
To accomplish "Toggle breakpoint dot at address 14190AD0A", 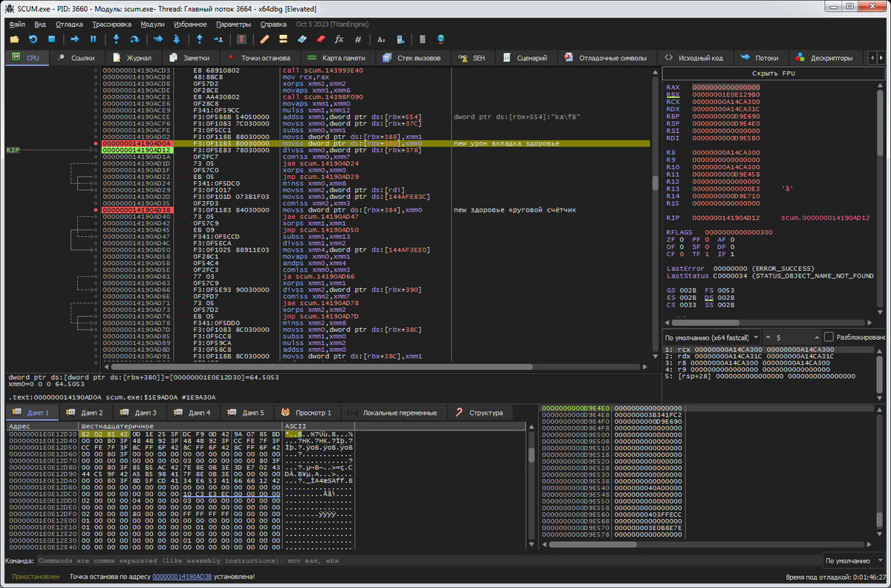I will coord(96,143).
